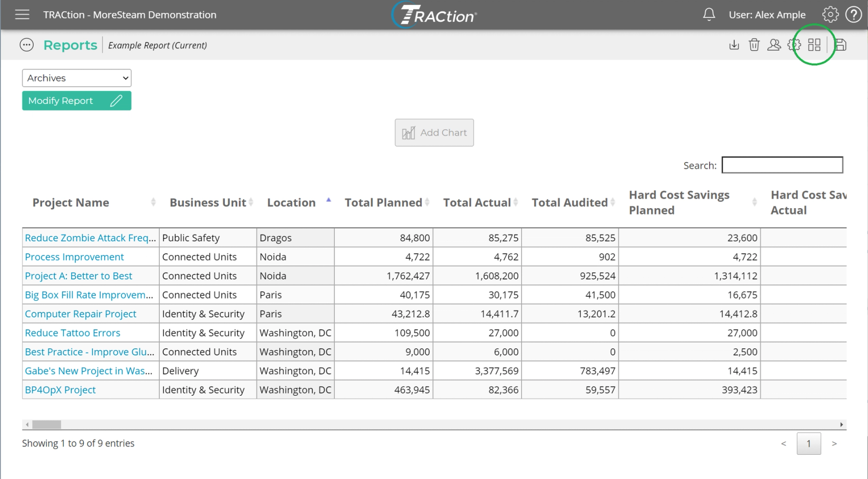Image resolution: width=868 pixels, height=479 pixels.
Task: Open Big Box Fill Rate Improvem... link
Action: (x=89, y=294)
